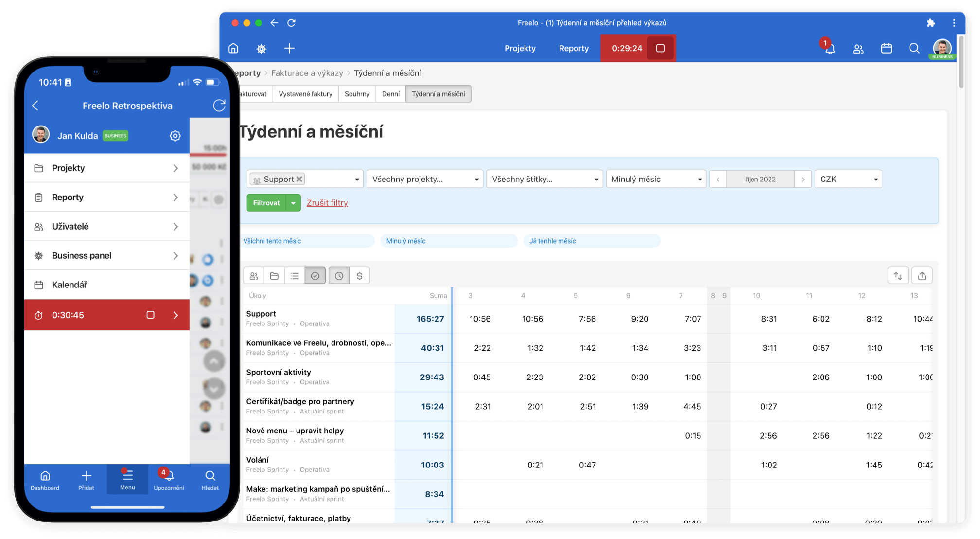Click the Zrušit filtry link

327,203
